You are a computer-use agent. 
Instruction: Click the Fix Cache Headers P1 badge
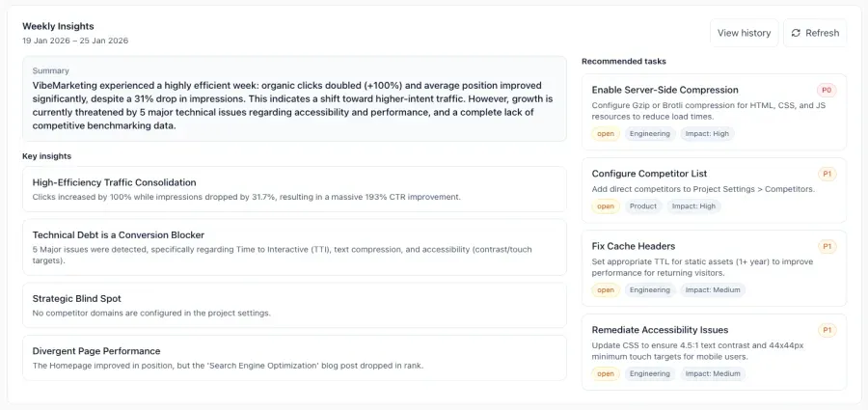(827, 246)
